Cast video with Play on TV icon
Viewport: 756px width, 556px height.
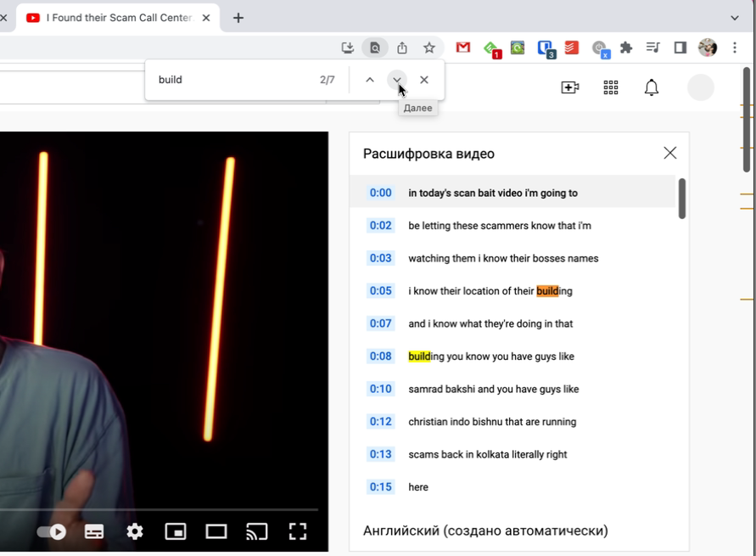click(257, 532)
